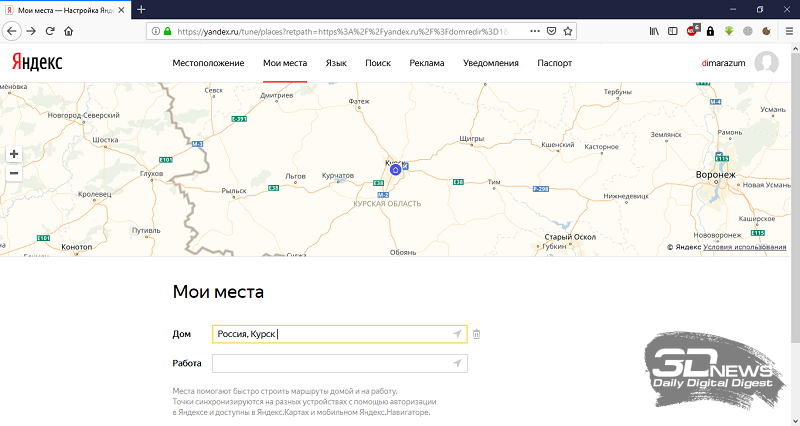
Task: Open the Поиск settings tab
Action: [378, 63]
